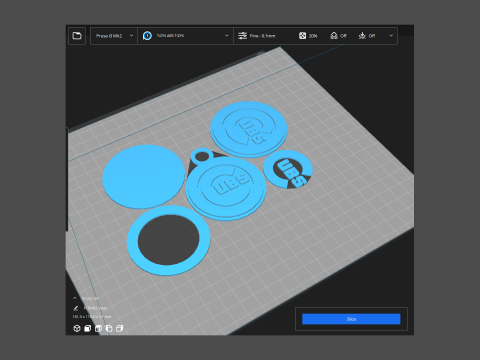Select the 3D perspective view icon

click(x=77, y=329)
